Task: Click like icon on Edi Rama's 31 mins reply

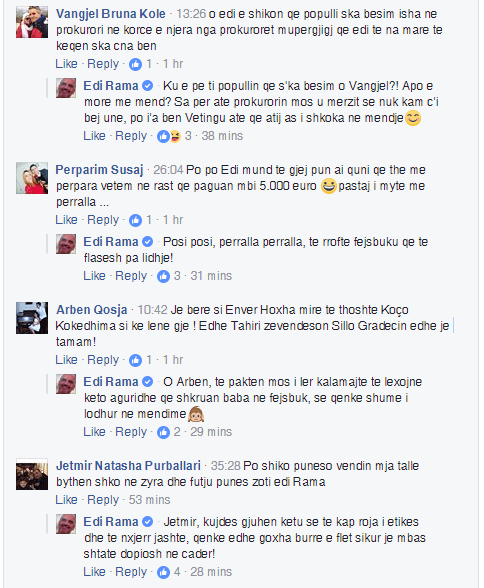Action: pos(163,276)
